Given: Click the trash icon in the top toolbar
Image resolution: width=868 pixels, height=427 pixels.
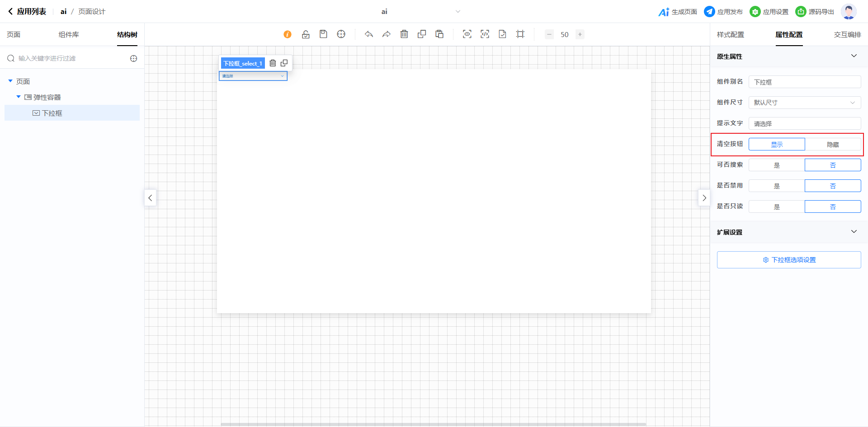Looking at the screenshot, I should (404, 34).
